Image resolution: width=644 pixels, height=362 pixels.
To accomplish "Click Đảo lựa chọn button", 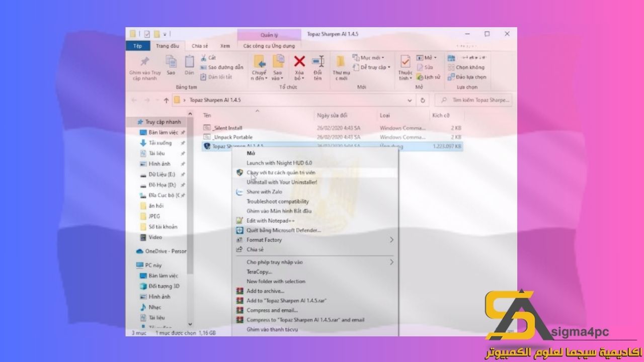I will 467,77.
